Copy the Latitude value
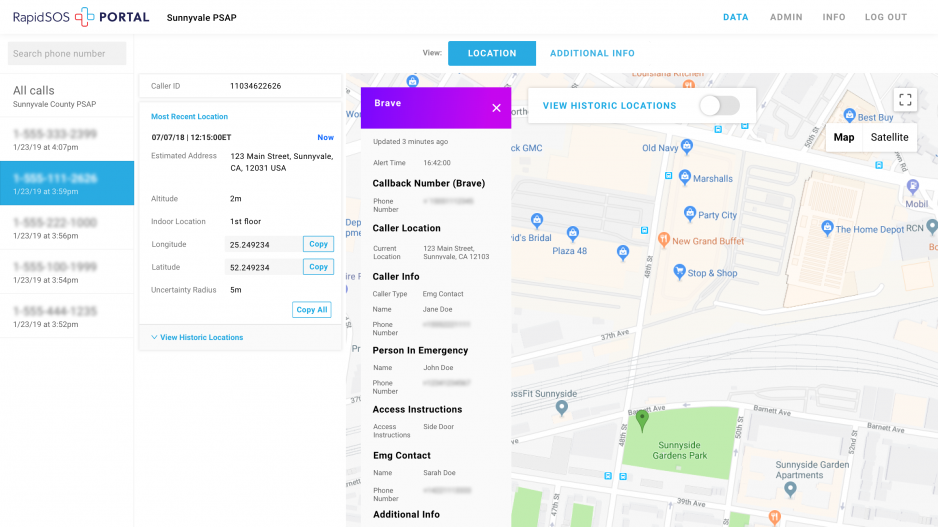This screenshot has height=527, width=938. pos(318,267)
